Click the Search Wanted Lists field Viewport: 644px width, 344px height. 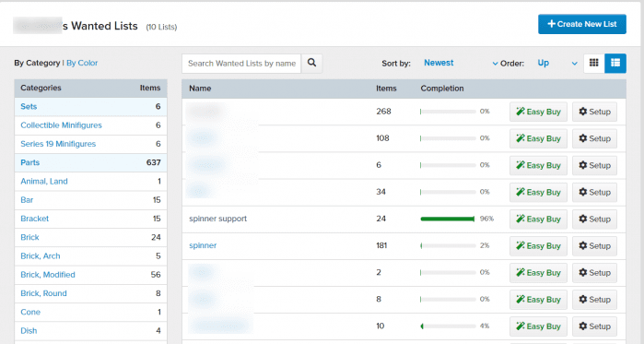pyautogui.click(x=241, y=64)
